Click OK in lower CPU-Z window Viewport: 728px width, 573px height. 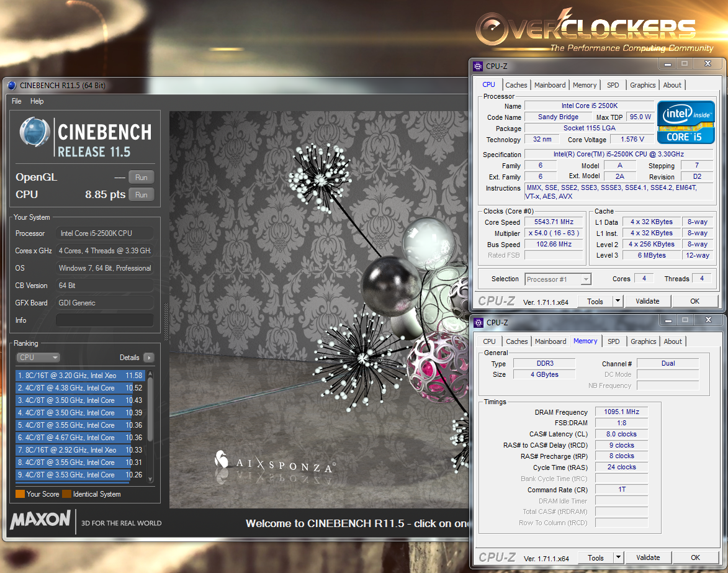(x=695, y=557)
